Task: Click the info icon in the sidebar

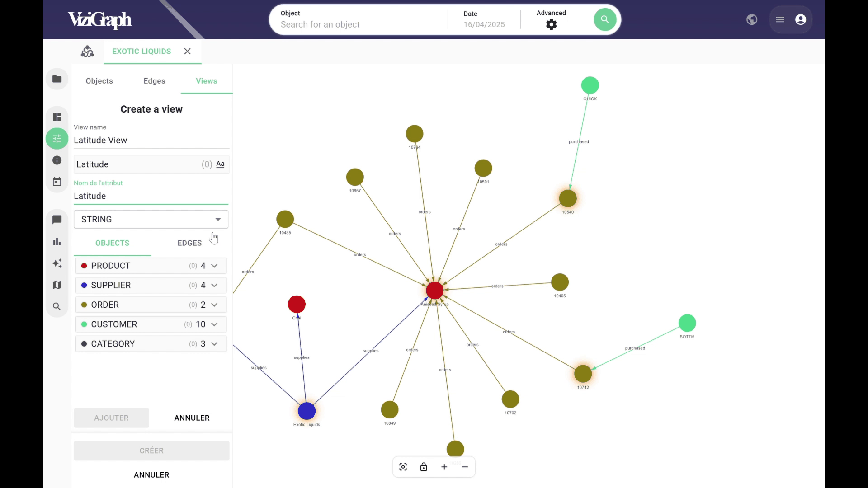Action: [x=57, y=160]
